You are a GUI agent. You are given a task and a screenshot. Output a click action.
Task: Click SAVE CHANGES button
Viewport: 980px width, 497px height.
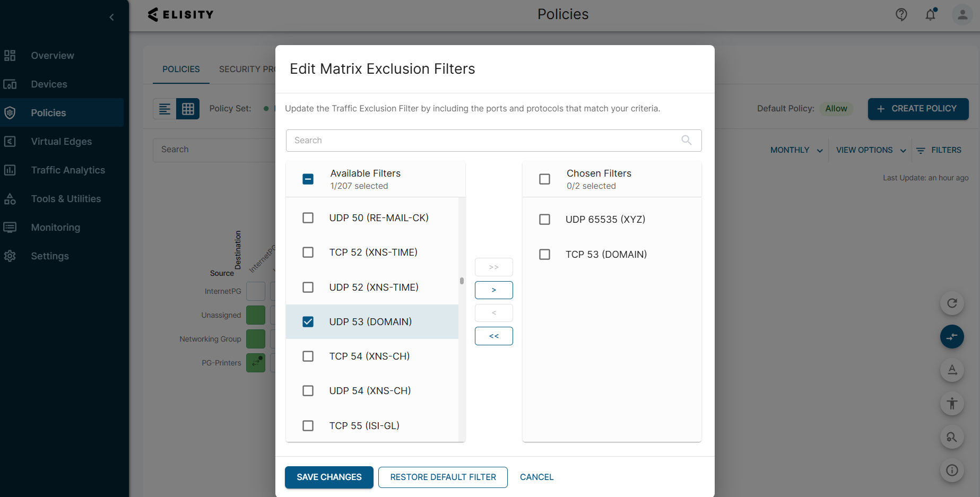tap(329, 477)
